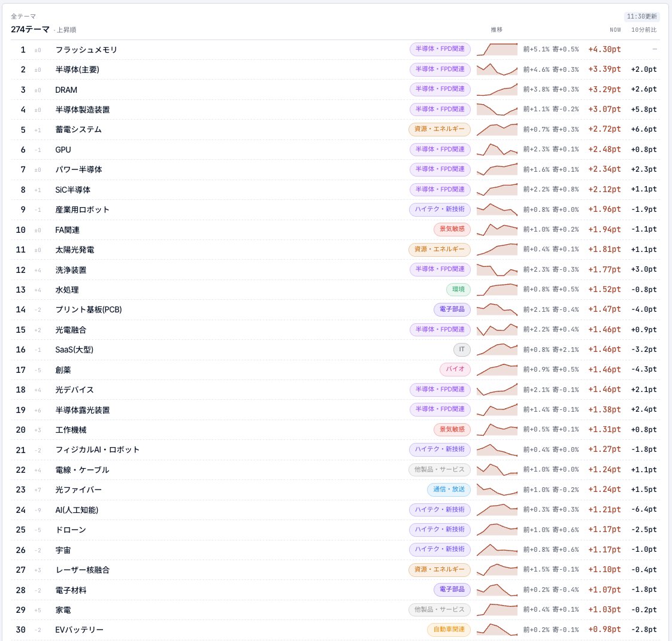This screenshot has height=641, width=672.
Task: Open the 光ファイバー theme
Action: [78, 490]
